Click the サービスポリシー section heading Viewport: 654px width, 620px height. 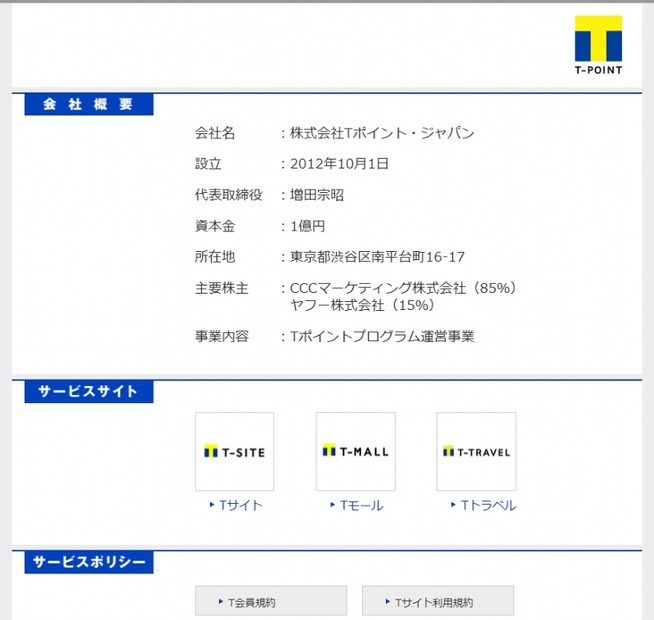coord(89,562)
